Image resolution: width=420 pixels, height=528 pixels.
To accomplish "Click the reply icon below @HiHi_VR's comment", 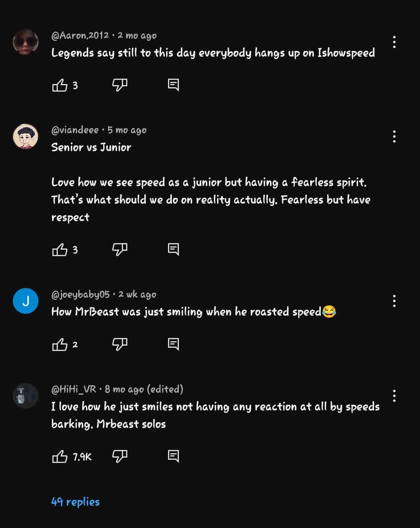I will point(173,457).
